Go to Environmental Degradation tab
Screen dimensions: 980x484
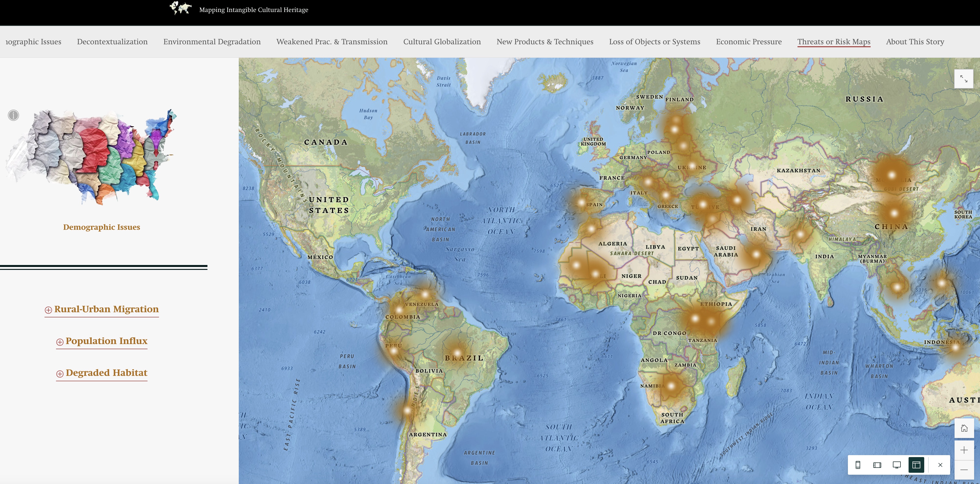212,41
